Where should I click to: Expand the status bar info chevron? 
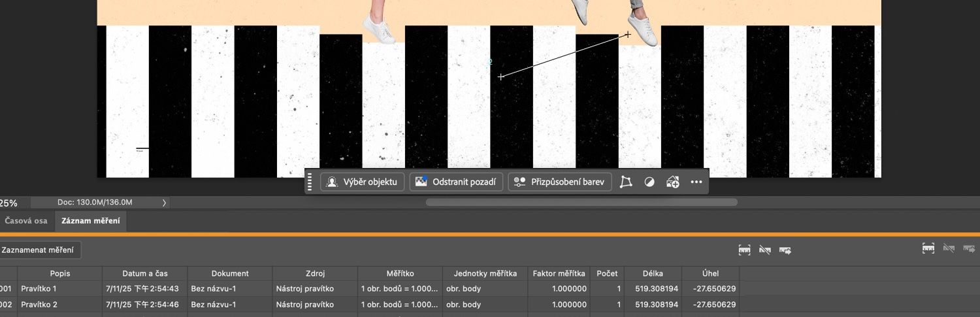(164, 203)
